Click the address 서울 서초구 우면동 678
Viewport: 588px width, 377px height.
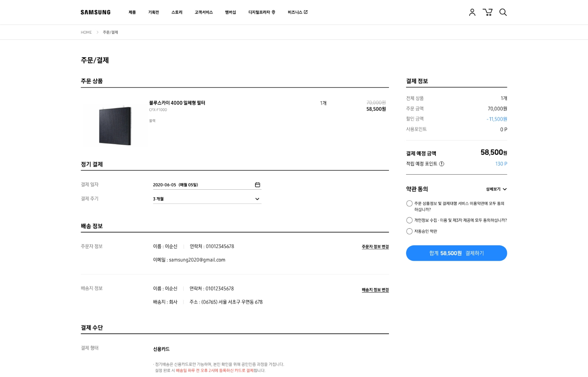tap(240, 302)
